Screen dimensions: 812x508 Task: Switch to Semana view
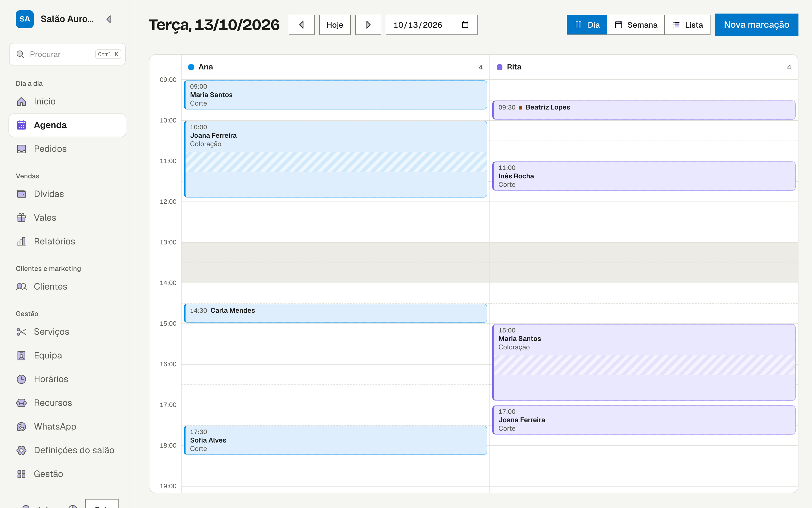point(636,25)
